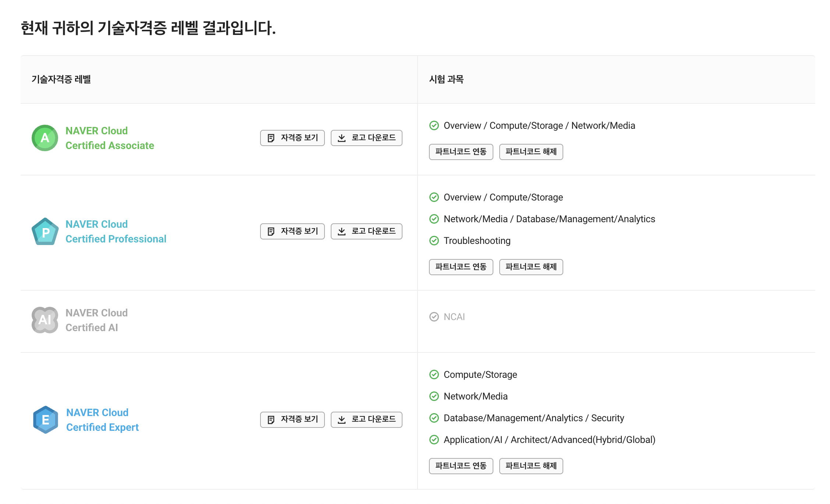Download the Associate logo (로고 다운로드)
830x504 pixels.
tap(366, 138)
